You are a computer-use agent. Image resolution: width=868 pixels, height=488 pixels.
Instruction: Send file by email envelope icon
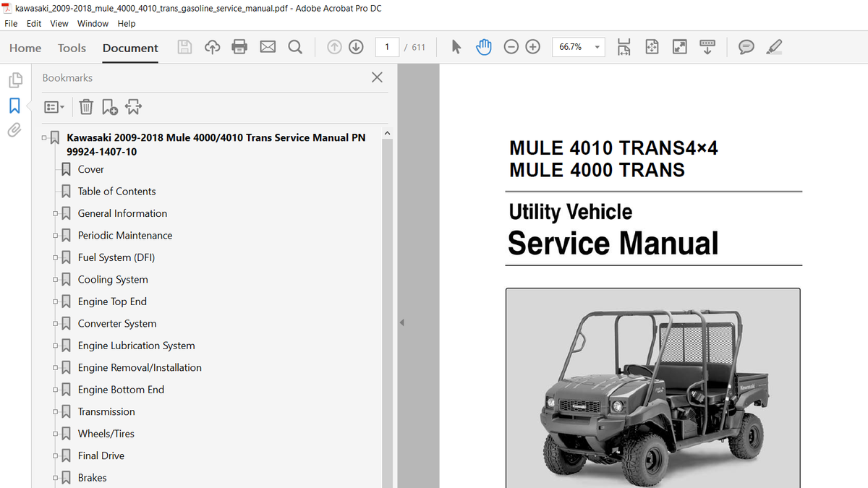pyautogui.click(x=268, y=47)
